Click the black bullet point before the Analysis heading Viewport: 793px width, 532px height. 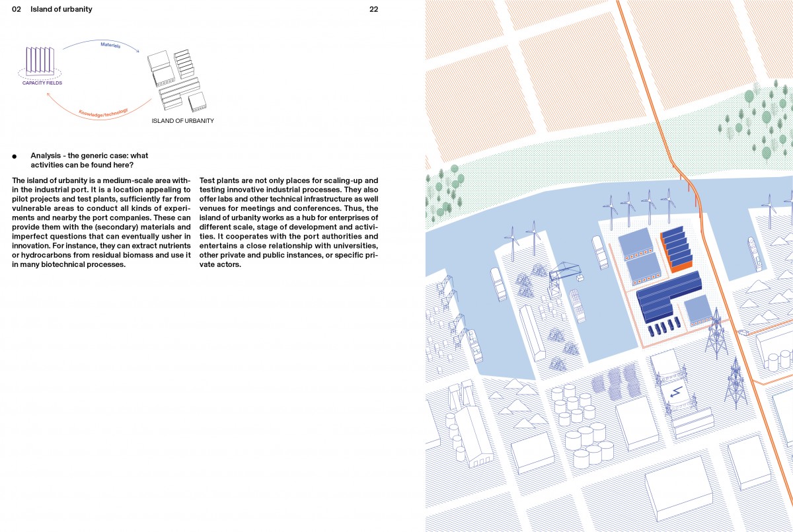pos(14,157)
